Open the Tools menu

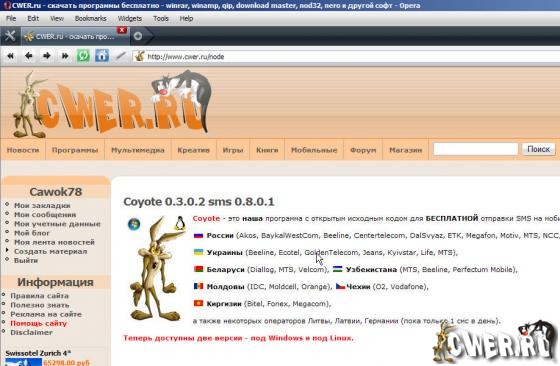[161, 18]
